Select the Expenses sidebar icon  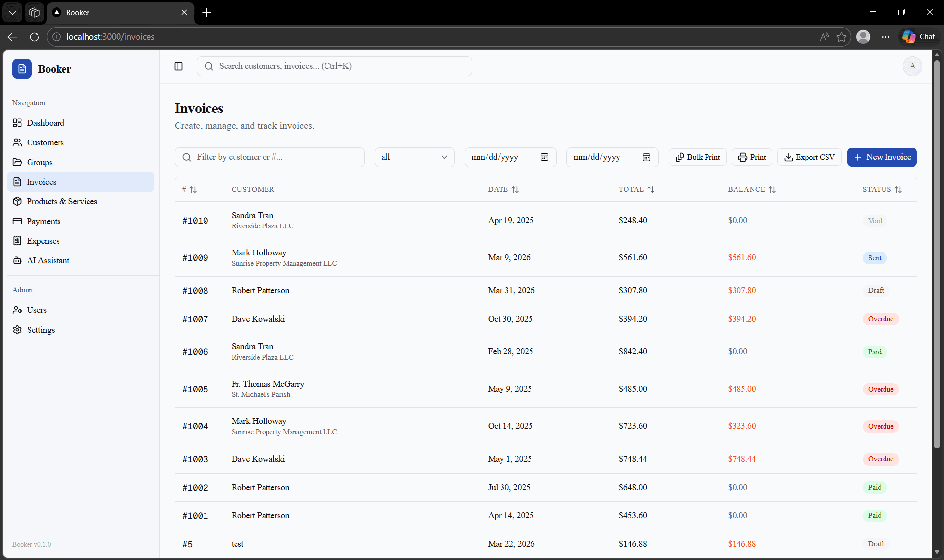[x=18, y=241]
